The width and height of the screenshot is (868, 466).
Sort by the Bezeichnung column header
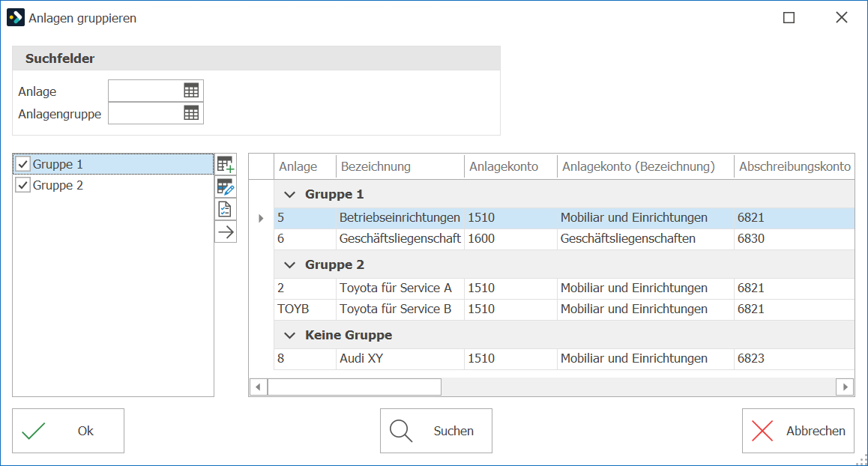click(400, 166)
